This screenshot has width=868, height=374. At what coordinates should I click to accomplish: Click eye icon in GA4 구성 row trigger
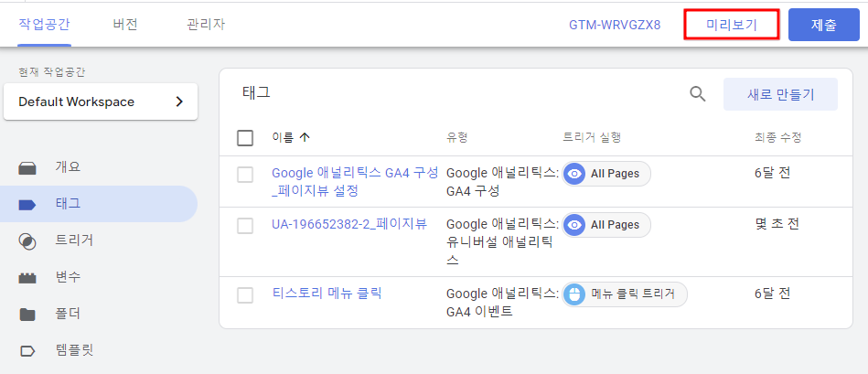click(x=575, y=174)
